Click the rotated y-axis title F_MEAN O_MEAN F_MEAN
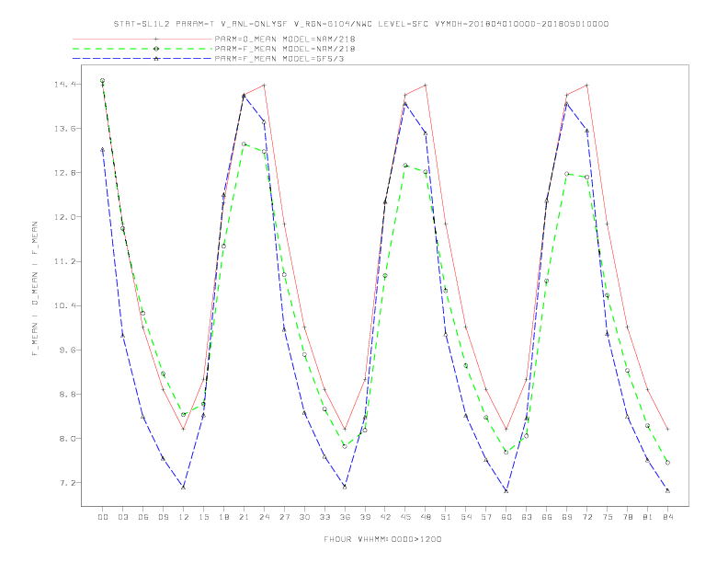Image resolution: width=728 pixels, height=563 pixels. (x=35, y=289)
